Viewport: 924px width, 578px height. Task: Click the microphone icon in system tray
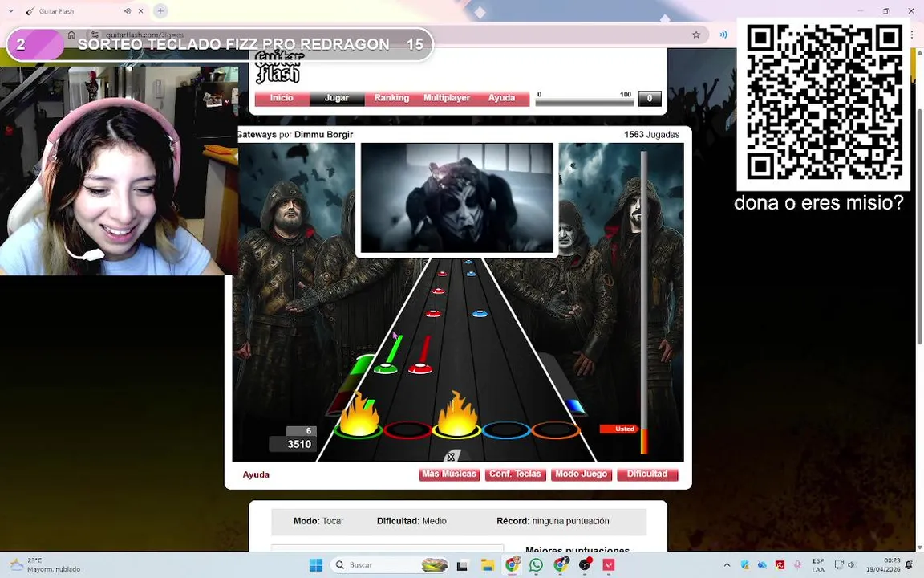797,565
